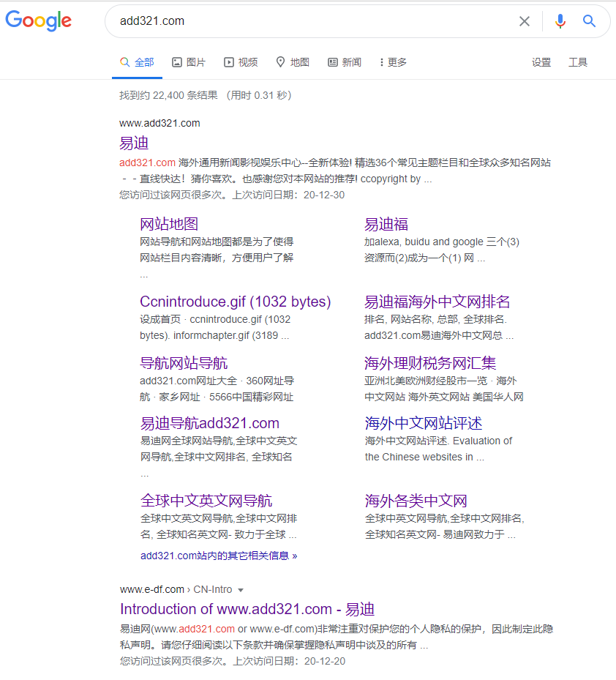
Task: Open the Ccnintroduce.gif (1032 bytes) link
Action: (x=235, y=302)
